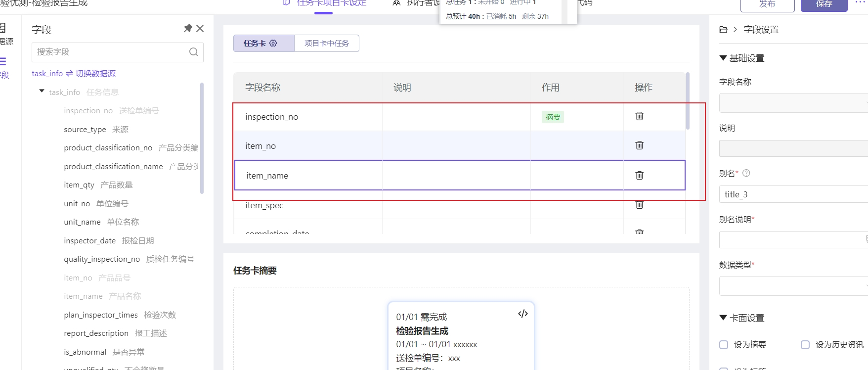Delete the item_no row
The image size is (868, 370).
[x=639, y=145]
